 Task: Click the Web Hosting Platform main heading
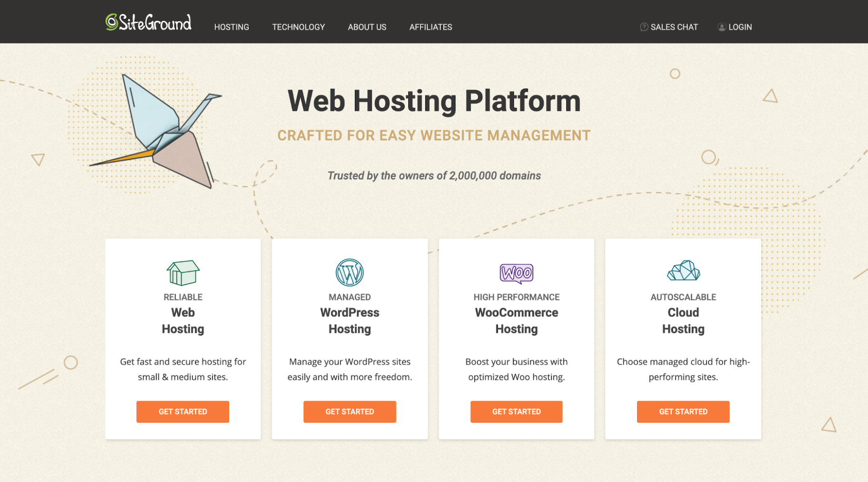click(434, 101)
